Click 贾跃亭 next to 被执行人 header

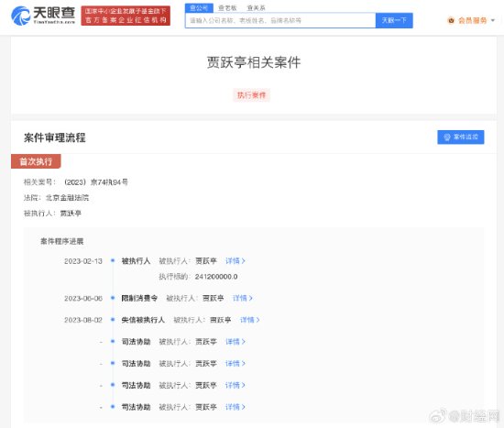point(71,214)
